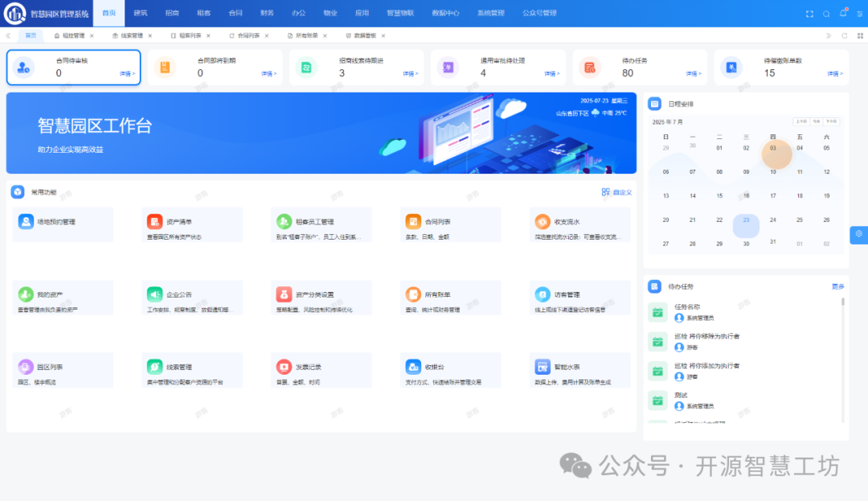
Task: Open 合同列表 shortcut icon in common functions
Action: [413, 221]
